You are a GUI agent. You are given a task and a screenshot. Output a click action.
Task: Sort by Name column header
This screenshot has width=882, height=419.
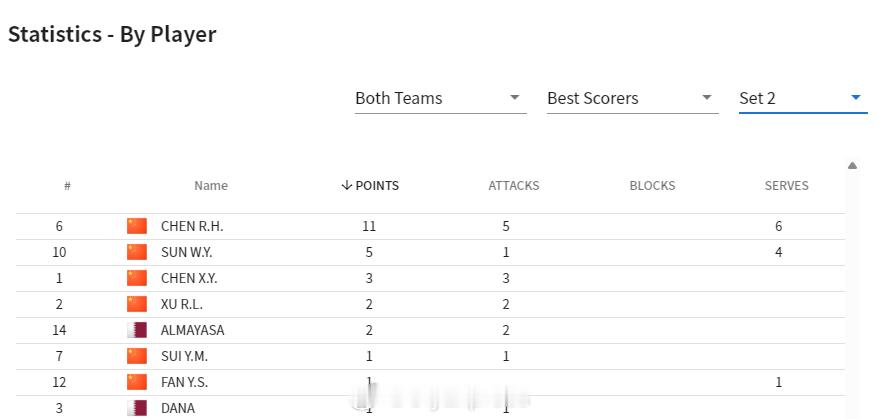pyautogui.click(x=211, y=185)
